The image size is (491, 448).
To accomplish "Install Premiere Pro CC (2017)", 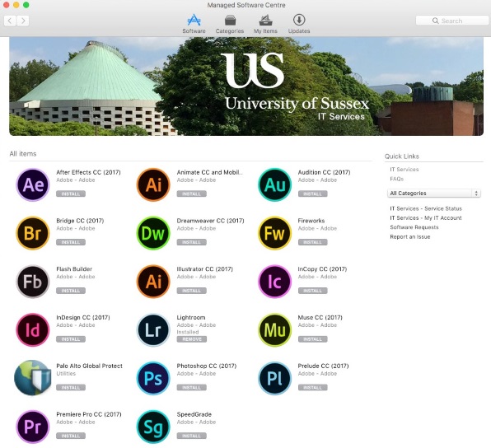I will (x=71, y=436).
